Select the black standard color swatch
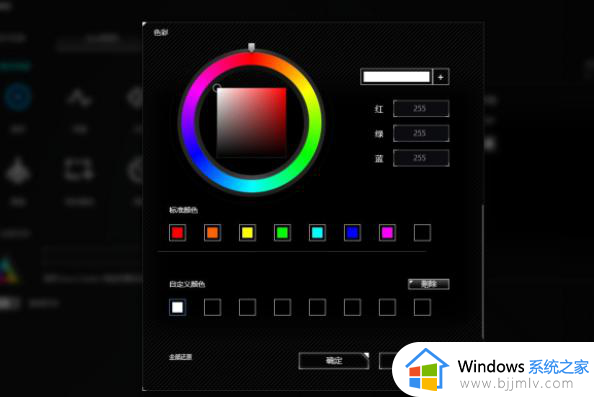The image size is (594, 397). (x=422, y=233)
